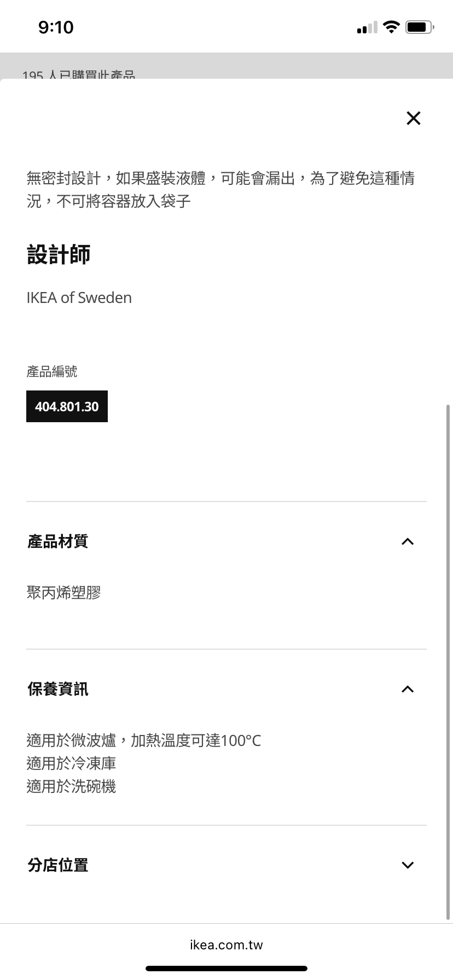Collapse 保養資訊 section with chevron

click(x=408, y=689)
